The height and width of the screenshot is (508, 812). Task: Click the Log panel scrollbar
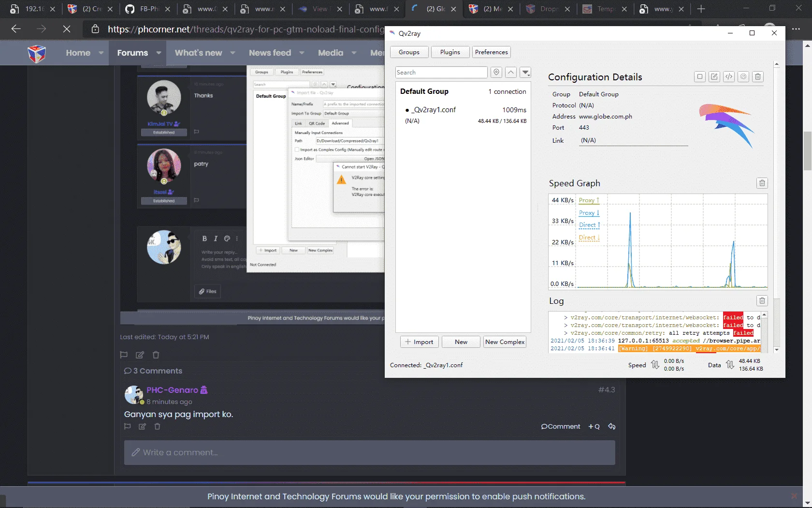click(x=764, y=332)
